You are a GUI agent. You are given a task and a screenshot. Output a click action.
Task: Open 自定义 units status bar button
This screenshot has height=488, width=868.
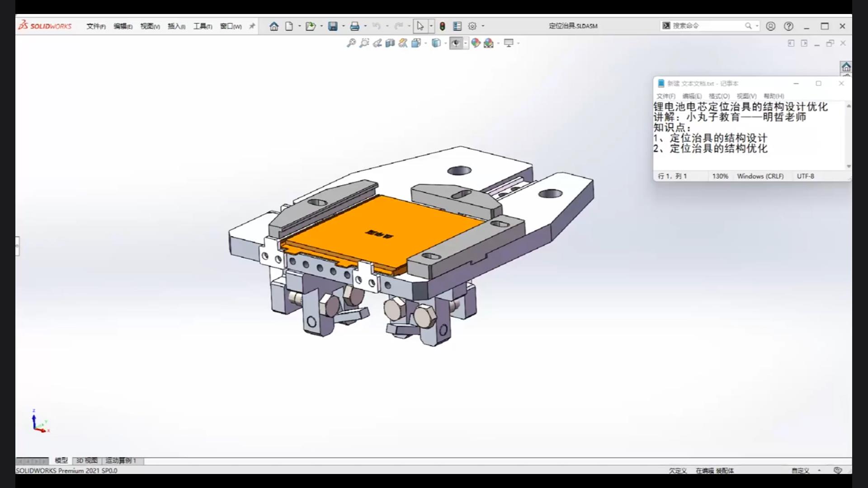pyautogui.click(x=800, y=470)
